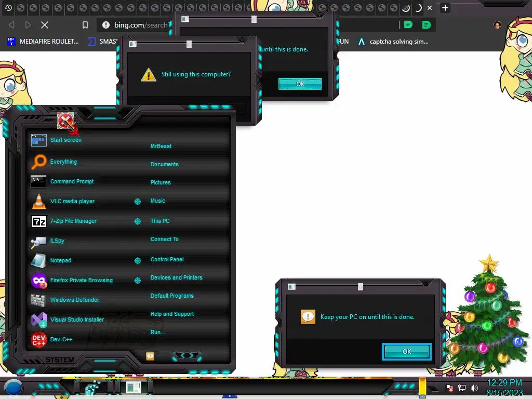The image size is (532, 399).
Task: Click title icon of bottom Keep your PC dialog
Action: coord(291,287)
